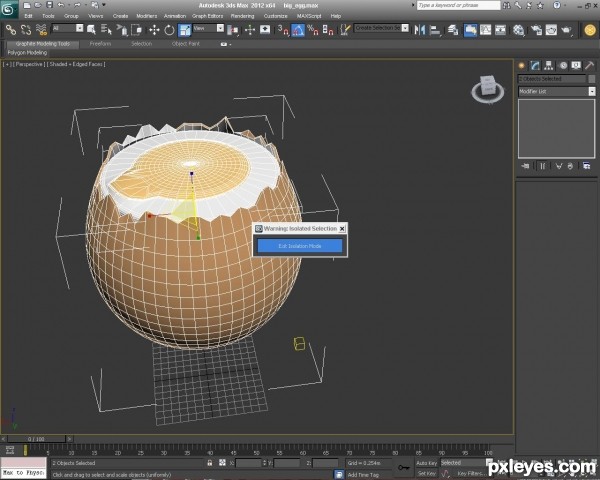Image resolution: width=600 pixels, height=480 pixels.
Task: Toggle the Selection Lock padlock
Action: 210,463
